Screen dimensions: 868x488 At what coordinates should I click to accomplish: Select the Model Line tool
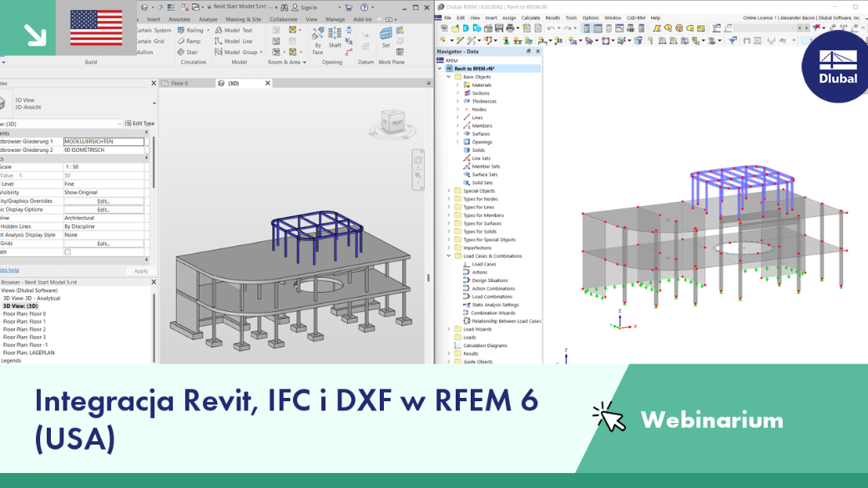point(234,42)
